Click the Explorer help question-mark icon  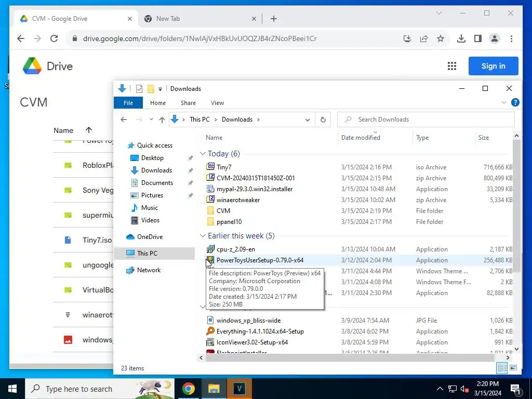click(x=515, y=102)
